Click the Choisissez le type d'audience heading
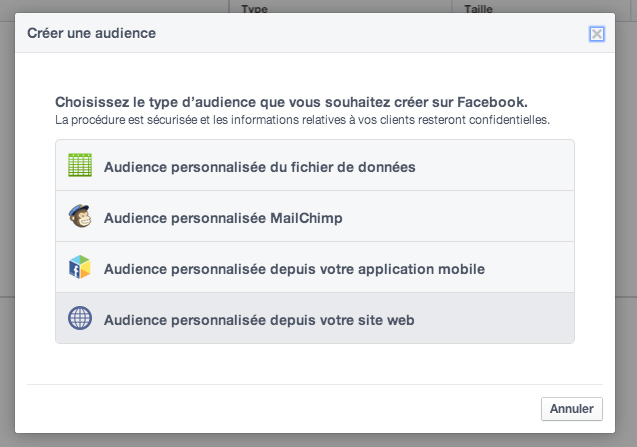 click(291, 102)
